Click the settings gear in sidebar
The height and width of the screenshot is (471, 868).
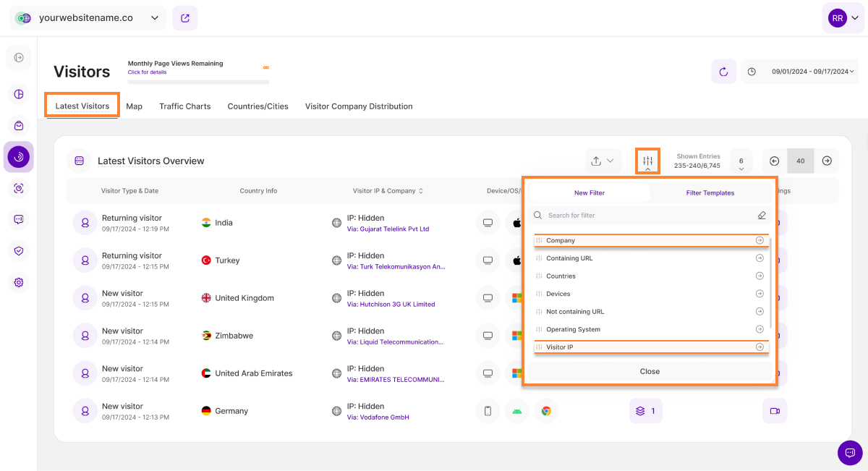(19, 282)
